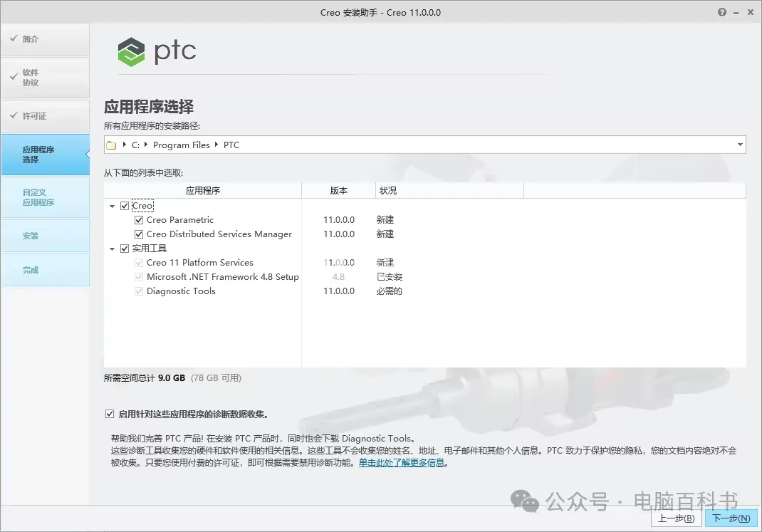Go to the 简介 step
Image resolution: width=762 pixels, height=532 pixels.
pos(45,39)
